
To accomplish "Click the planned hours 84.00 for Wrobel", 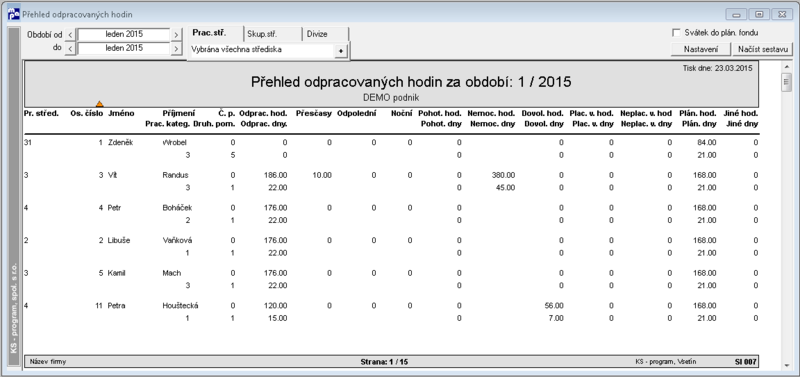I will click(707, 142).
